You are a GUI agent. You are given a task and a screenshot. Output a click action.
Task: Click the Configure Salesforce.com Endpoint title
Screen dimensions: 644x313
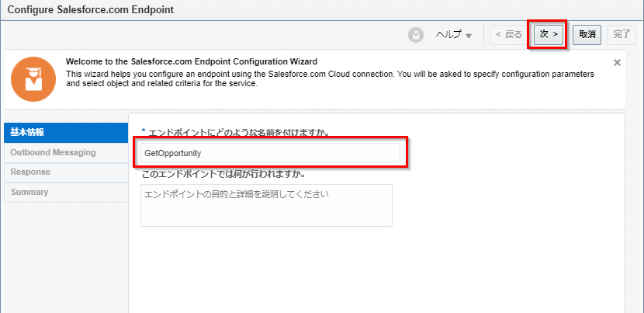click(90, 9)
